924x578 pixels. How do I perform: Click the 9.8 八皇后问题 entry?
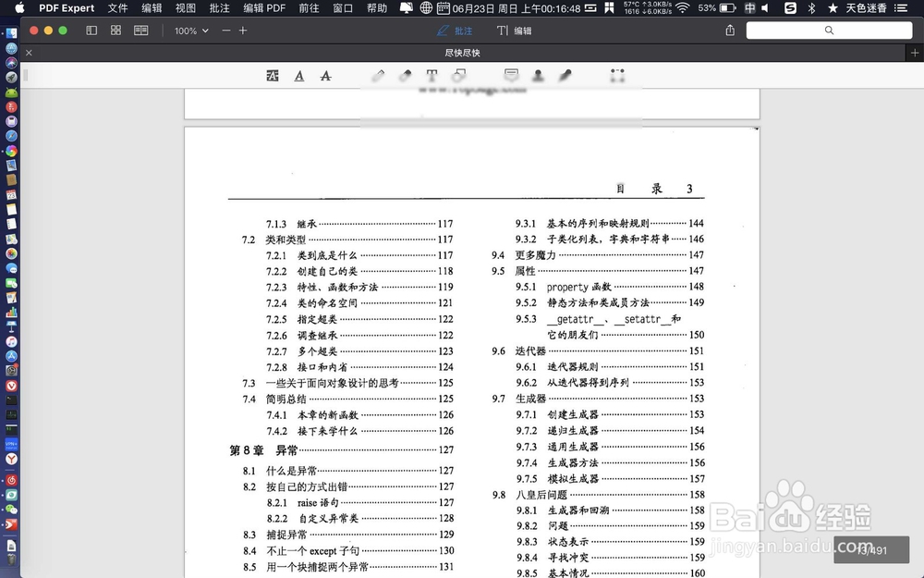[x=599, y=495]
